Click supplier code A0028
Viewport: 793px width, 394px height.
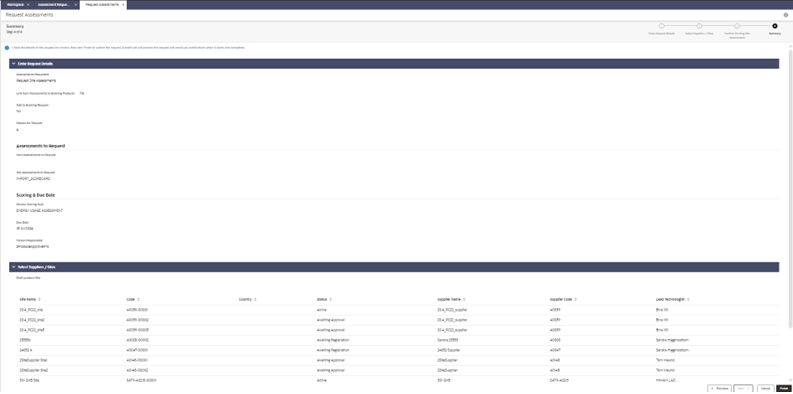point(555,340)
